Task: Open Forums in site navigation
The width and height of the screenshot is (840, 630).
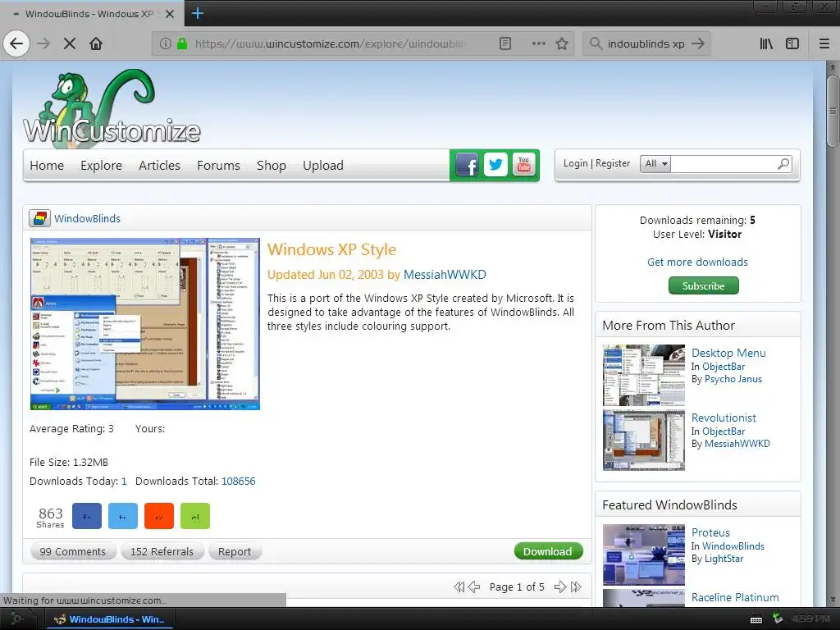Action: coord(218,166)
